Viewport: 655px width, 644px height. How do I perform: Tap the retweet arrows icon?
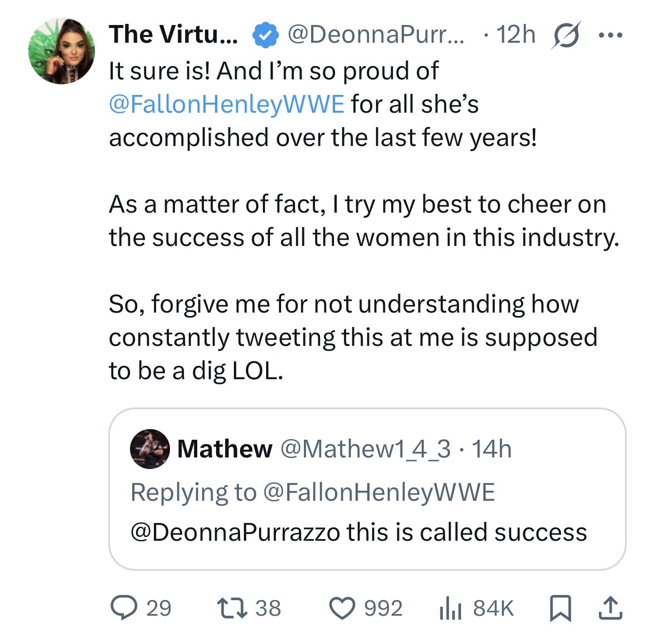[232, 608]
